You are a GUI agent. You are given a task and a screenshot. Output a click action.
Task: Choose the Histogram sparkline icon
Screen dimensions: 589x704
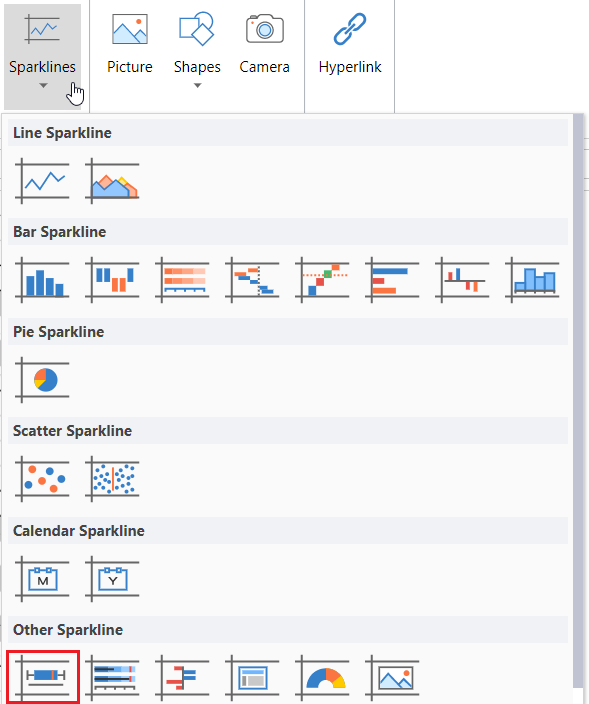pyautogui.click(x=532, y=280)
